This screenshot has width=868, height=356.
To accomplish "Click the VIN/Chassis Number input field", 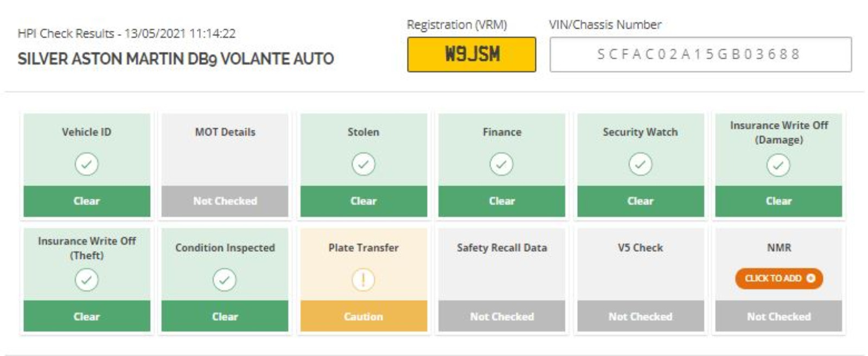I will pos(700,54).
